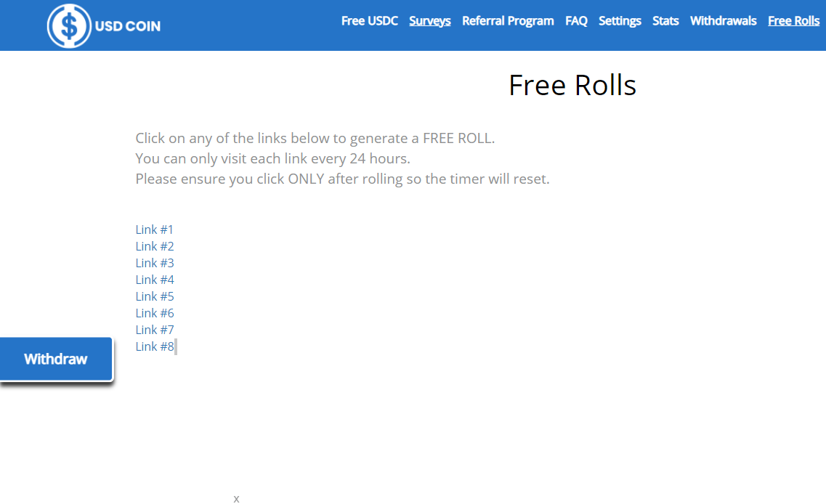The height and width of the screenshot is (504, 826).
Task: Click the text "Click on any of the links below to generate a FREE ROLL."
Action: coord(315,138)
